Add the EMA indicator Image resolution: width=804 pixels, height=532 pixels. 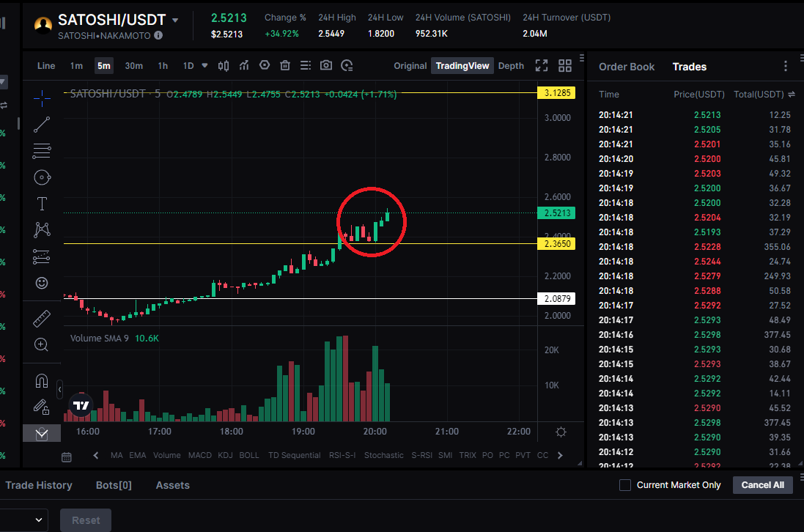coord(137,455)
